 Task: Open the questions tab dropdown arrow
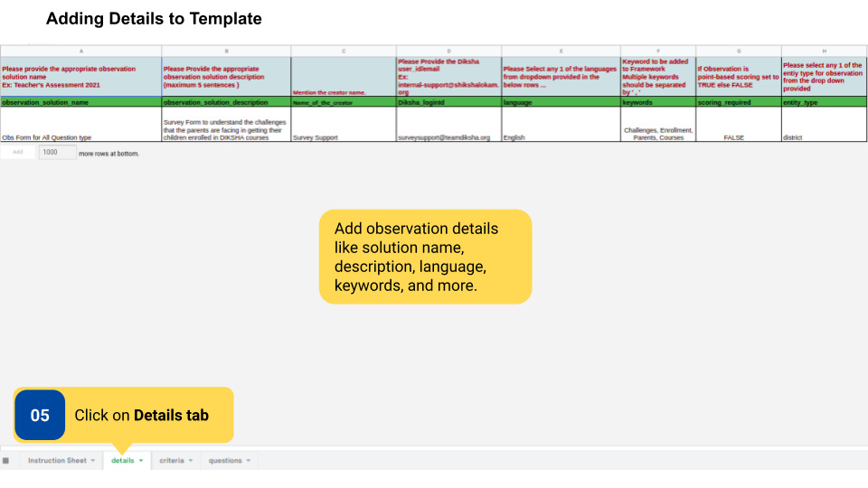click(250, 461)
